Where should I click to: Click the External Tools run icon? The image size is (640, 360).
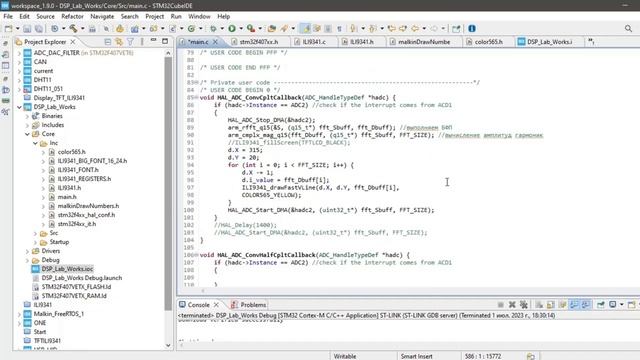click(251, 29)
